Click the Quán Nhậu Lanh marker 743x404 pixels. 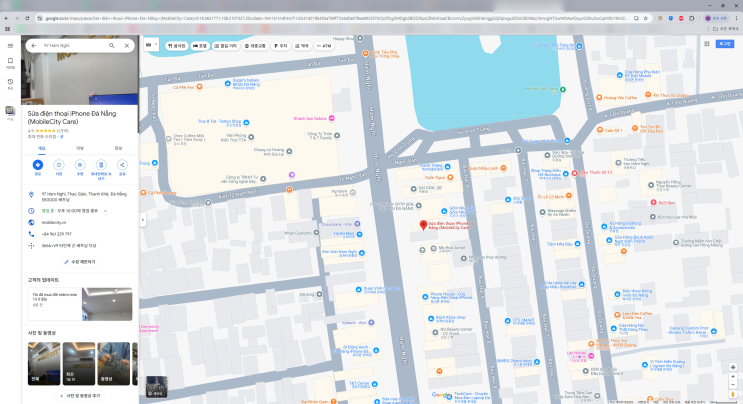pos(503,168)
